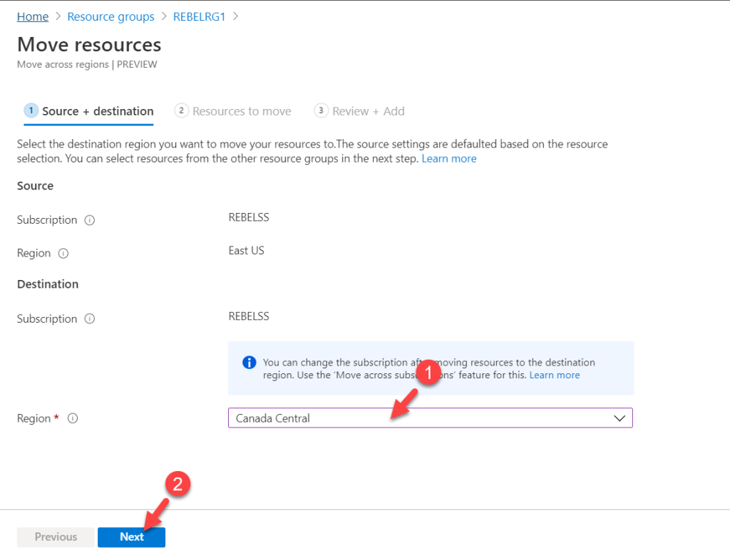
Task: Click the info icon beside source Subscription
Action: [x=89, y=220]
